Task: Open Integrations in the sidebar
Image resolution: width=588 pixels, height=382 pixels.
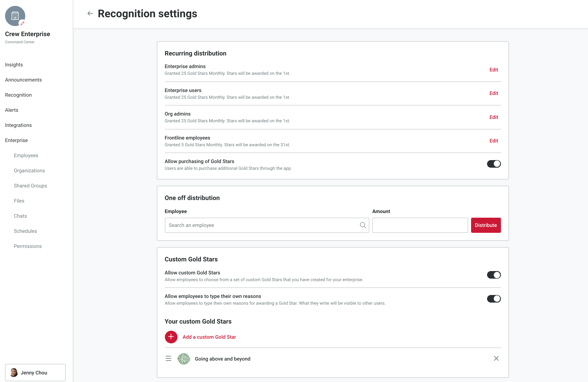Action: click(x=18, y=125)
